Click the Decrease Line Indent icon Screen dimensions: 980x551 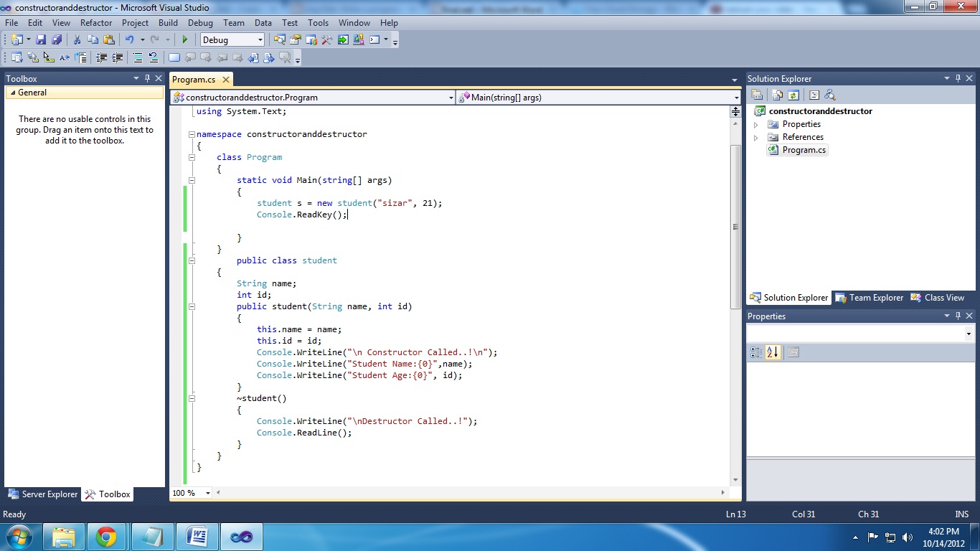102,57
